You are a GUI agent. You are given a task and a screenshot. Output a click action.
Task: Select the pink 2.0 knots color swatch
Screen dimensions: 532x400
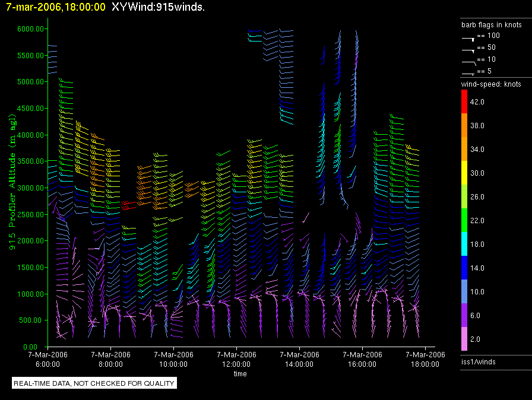coord(465,339)
